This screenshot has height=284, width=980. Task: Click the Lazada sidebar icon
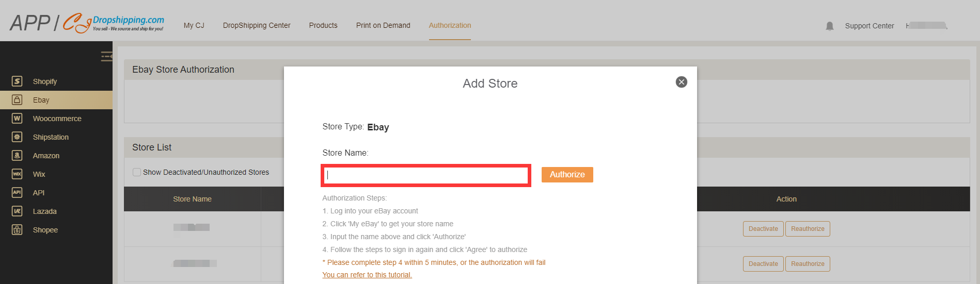point(17,211)
